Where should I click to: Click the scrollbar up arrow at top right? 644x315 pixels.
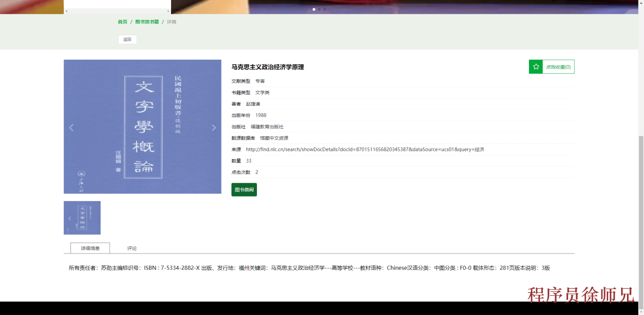tap(641, 4)
